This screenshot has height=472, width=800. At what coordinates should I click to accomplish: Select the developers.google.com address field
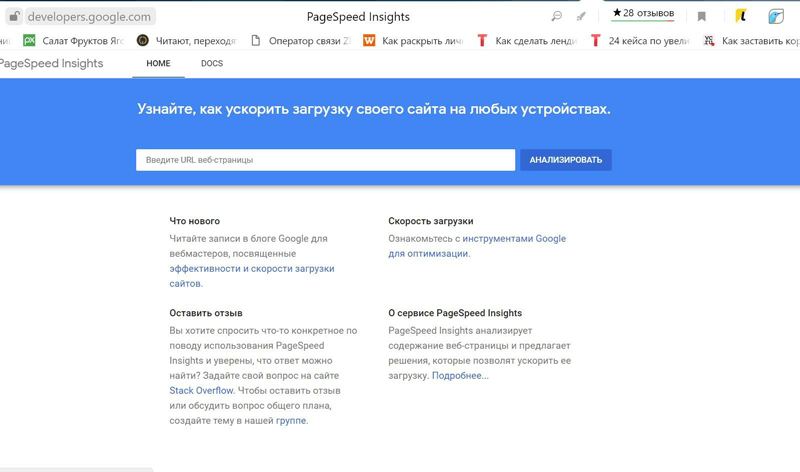(x=89, y=16)
